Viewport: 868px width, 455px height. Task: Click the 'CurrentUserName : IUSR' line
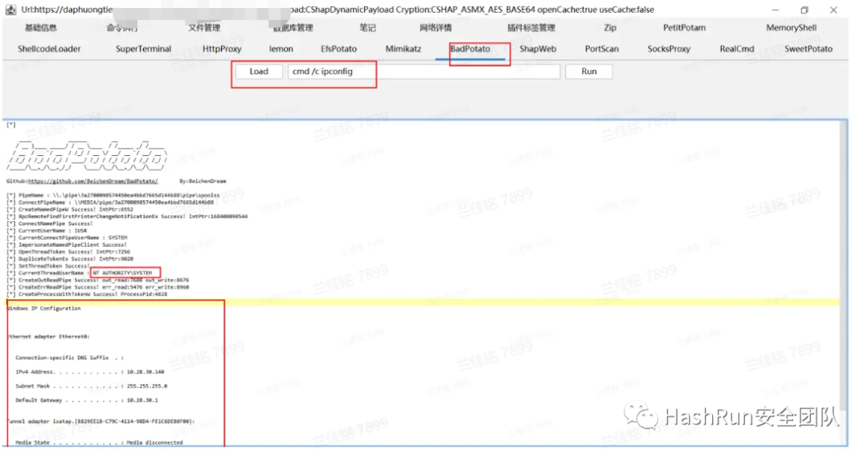pyautogui.click(x=47, y=231)
